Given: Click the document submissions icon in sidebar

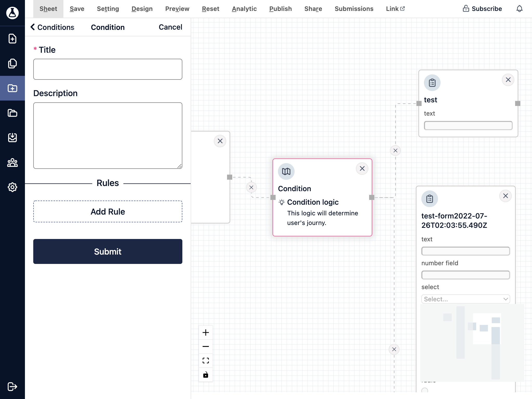Looking at the screenshot, I should click(x=12, y=137).
